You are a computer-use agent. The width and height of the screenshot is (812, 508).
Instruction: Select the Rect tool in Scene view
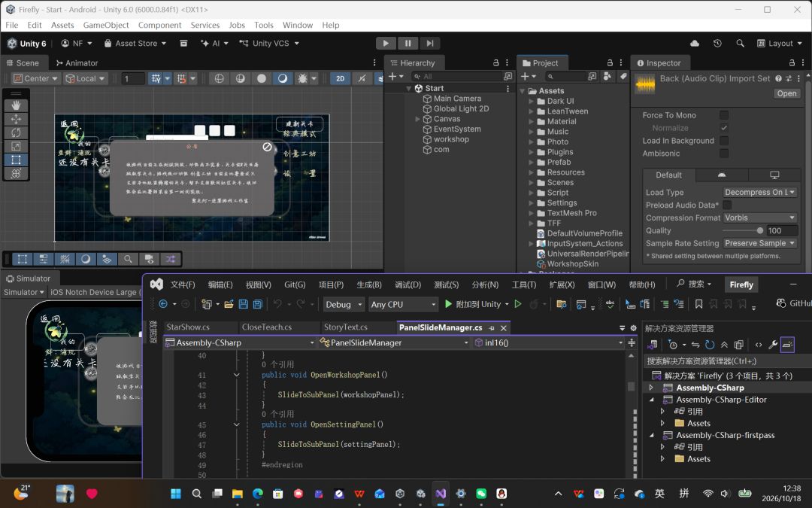[x=16, y=160]
